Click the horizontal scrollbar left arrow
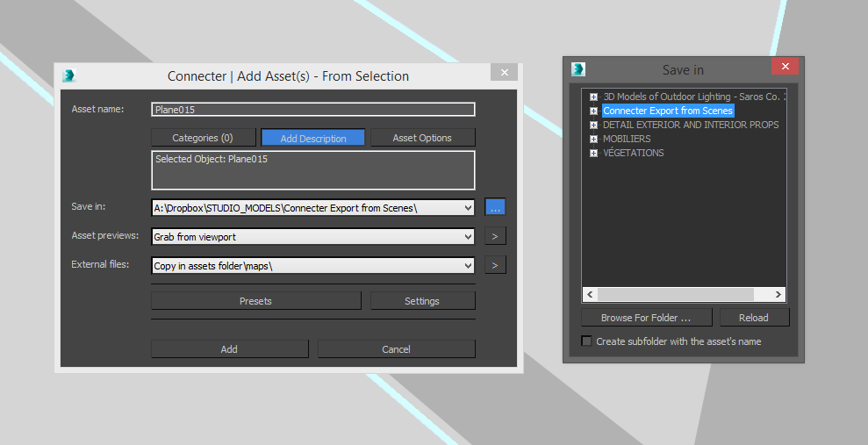868x445 pixels. pos(590,294)
